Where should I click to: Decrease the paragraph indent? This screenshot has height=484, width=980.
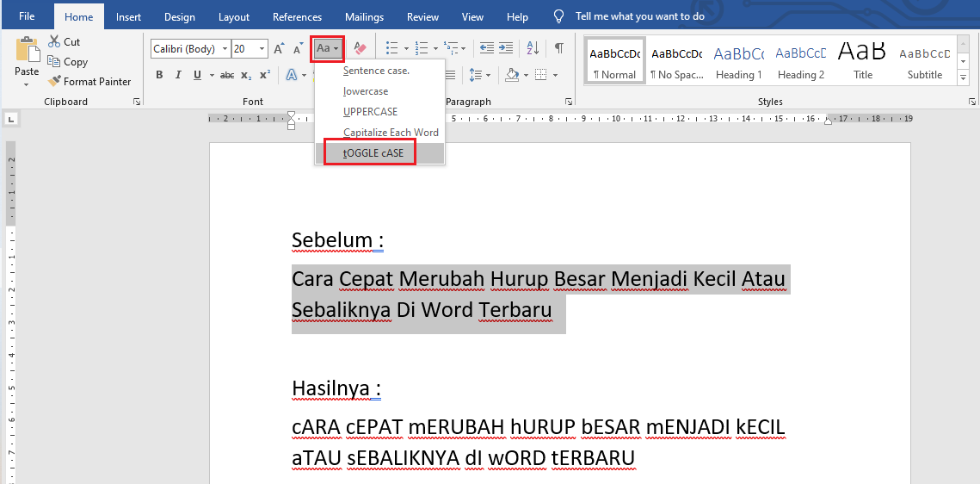coord(487,48)
